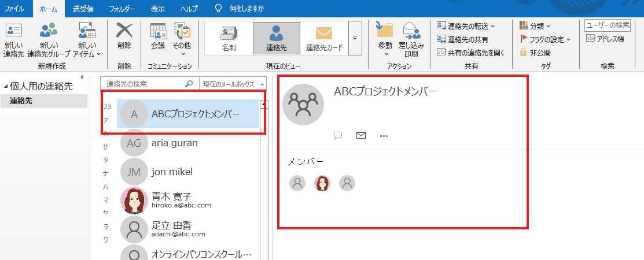Click the group avatar in reading pane
644x260 pixels.
pos(303,104)
